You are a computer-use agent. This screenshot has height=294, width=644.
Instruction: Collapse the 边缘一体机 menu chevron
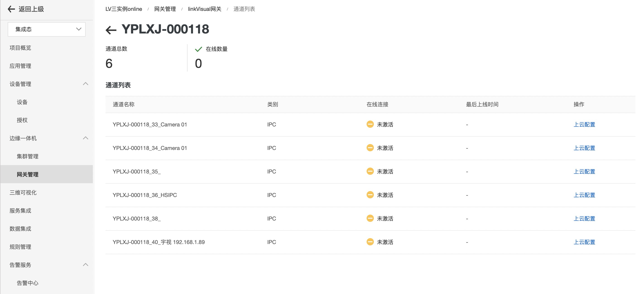coord(86,138)
